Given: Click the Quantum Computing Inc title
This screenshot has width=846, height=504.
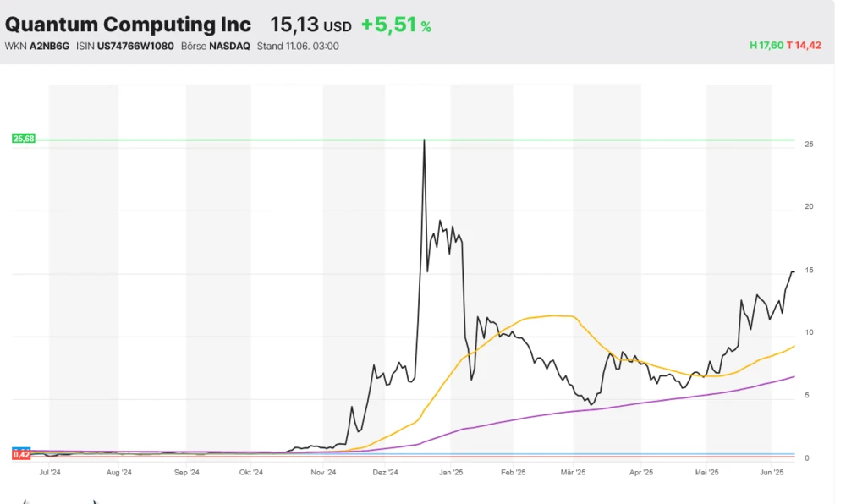Looking at the screenshot, I should pyautogui.click(x=129, y=25).
